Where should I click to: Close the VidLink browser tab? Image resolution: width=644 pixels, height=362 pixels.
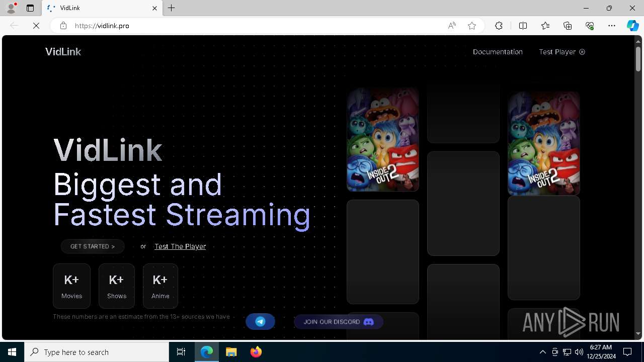click(154, 8)
